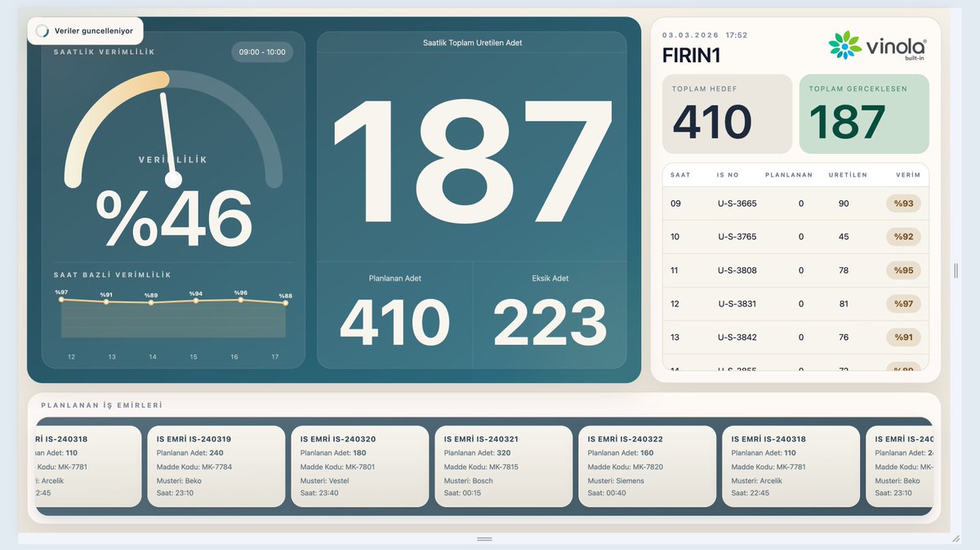
Task: Sort by the URETILEN column header
Action: (x=848, y=175)
